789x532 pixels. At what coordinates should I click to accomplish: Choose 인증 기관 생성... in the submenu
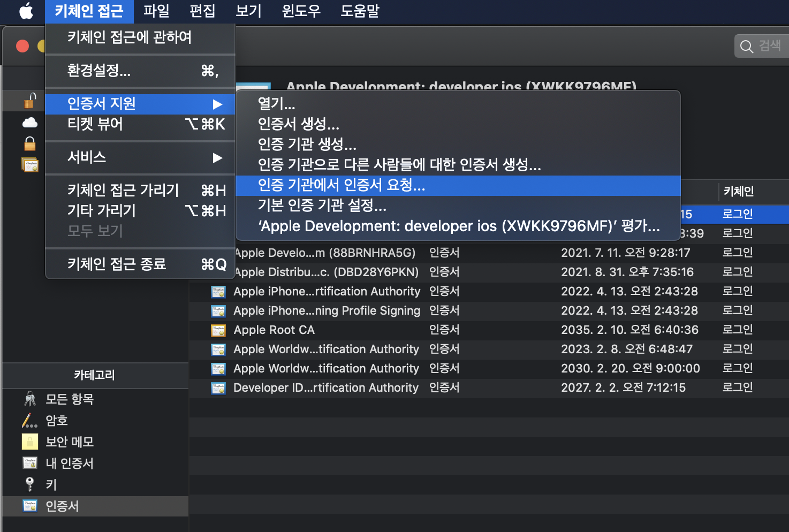click(458, 145)
